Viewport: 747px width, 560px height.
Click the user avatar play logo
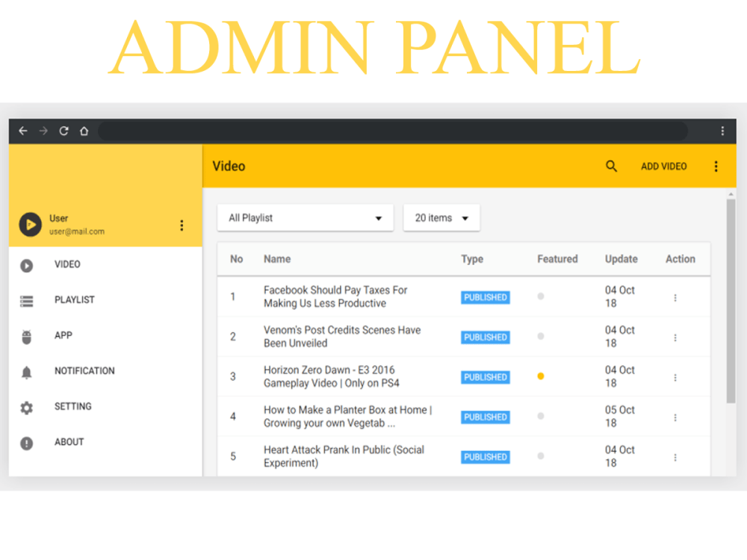(x=31, y=224)
